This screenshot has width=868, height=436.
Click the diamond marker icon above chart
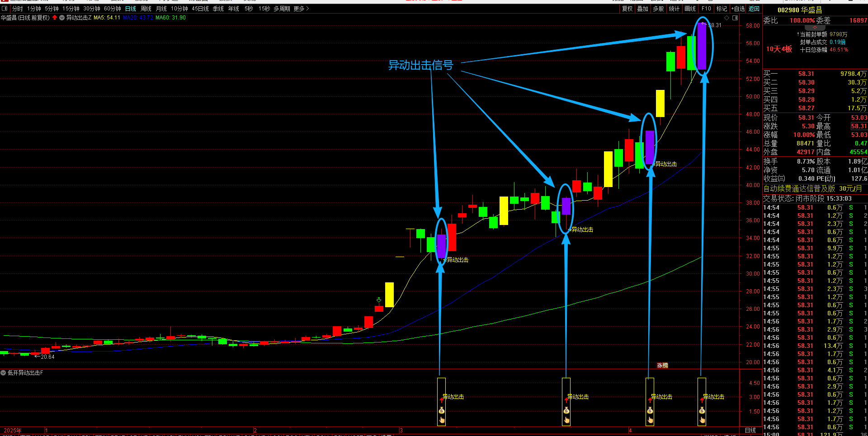click(727, 18)
